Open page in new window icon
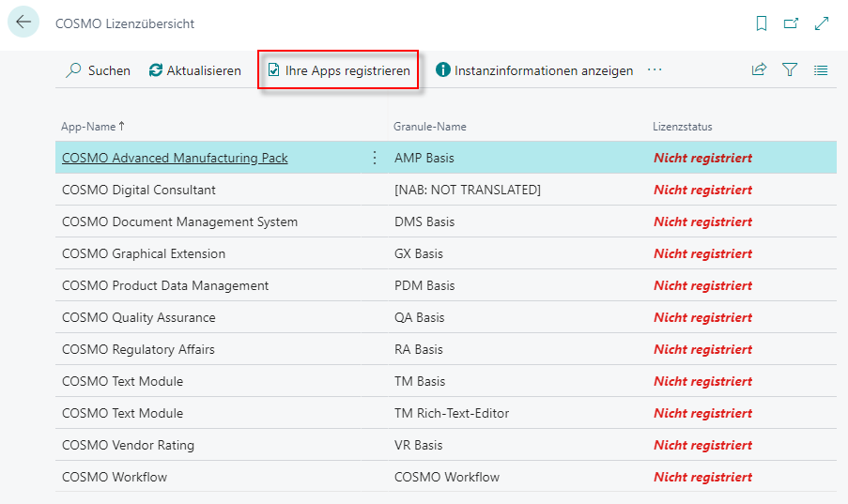 click(792, 23)
